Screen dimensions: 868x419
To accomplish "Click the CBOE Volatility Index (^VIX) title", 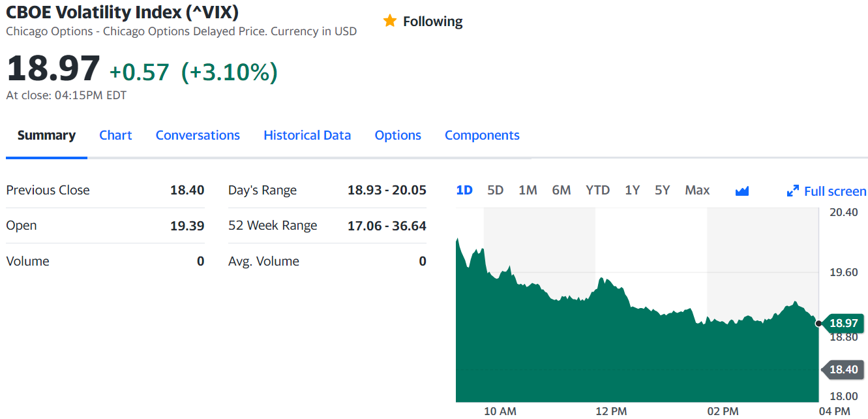I will tap(122, 11).
